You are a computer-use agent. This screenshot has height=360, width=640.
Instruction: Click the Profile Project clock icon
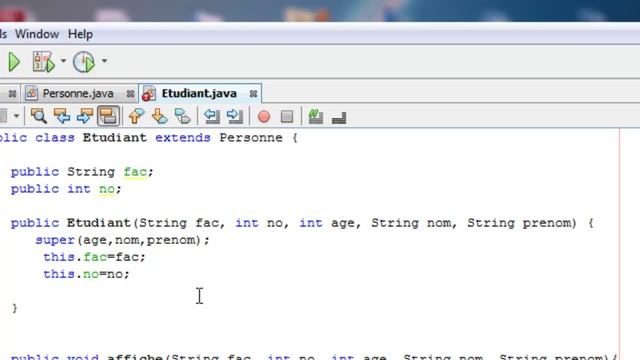click(x=84, y=62)
